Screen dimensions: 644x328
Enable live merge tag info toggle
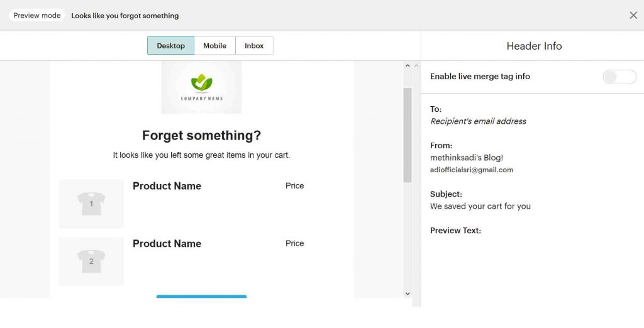coord(619,77)
